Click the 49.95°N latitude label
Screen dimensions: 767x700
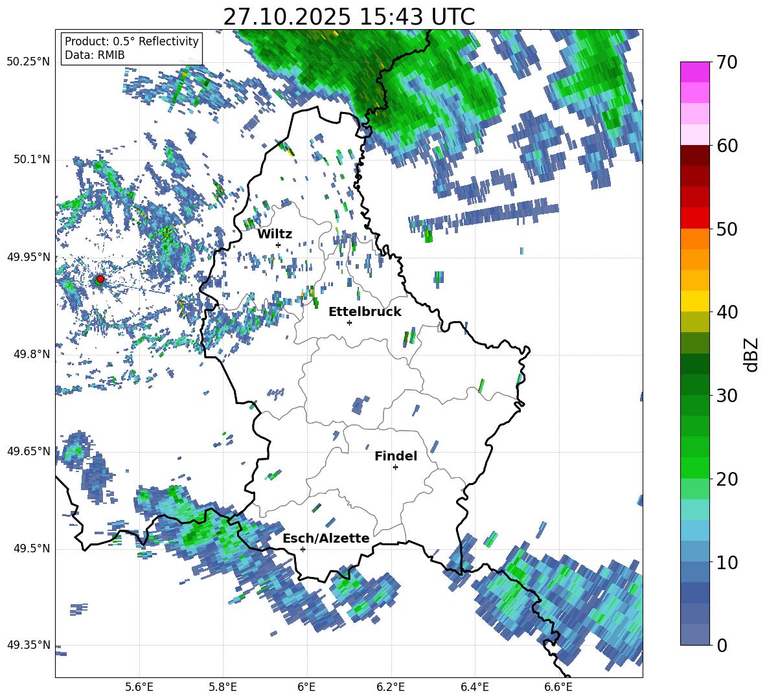point(29,257)
